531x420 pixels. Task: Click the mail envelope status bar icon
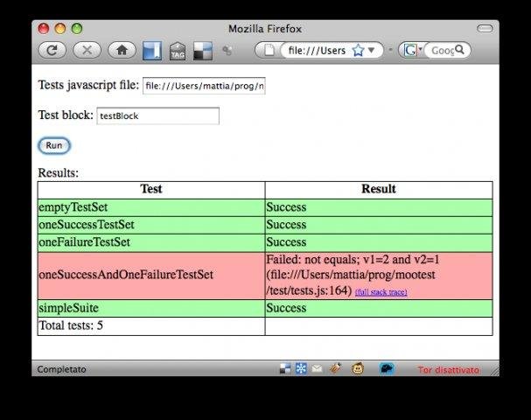tap(317, 368)
